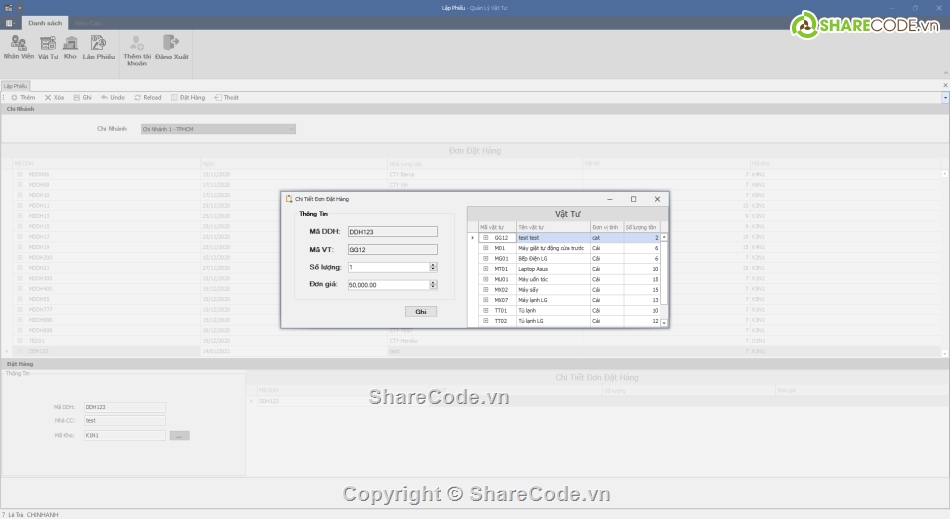
Task: Click Đặt Hàng in the toolbar
Action: (x=188, y=98)
